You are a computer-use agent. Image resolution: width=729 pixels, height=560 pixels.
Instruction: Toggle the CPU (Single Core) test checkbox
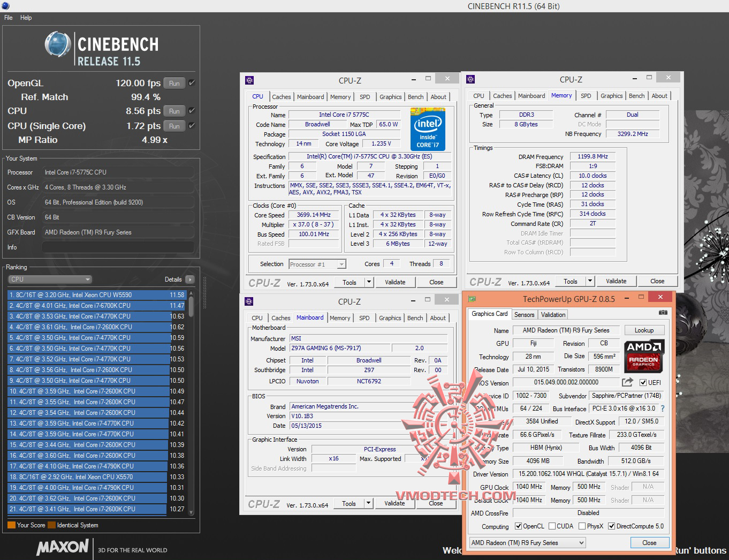[192, 126]
